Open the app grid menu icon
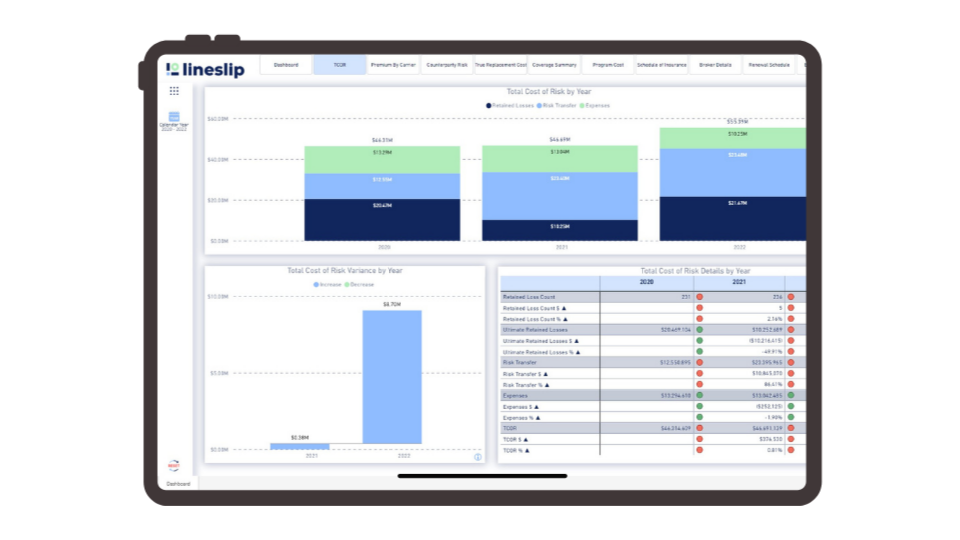 (x=174, y=91)
